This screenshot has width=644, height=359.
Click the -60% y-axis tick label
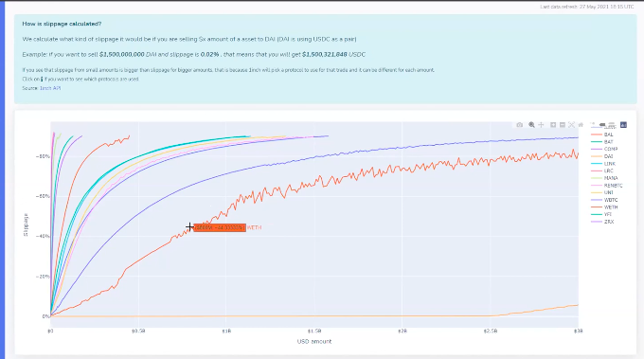(43, 196)
